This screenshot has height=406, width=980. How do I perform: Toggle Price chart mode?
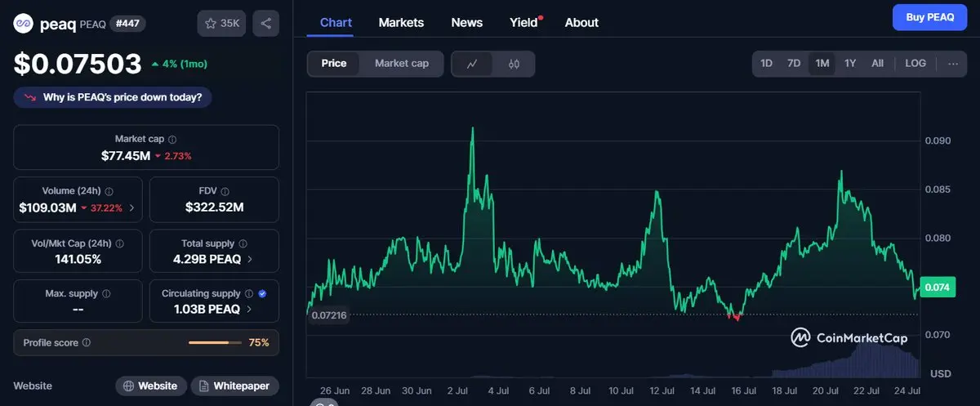(x=333, y=64)
